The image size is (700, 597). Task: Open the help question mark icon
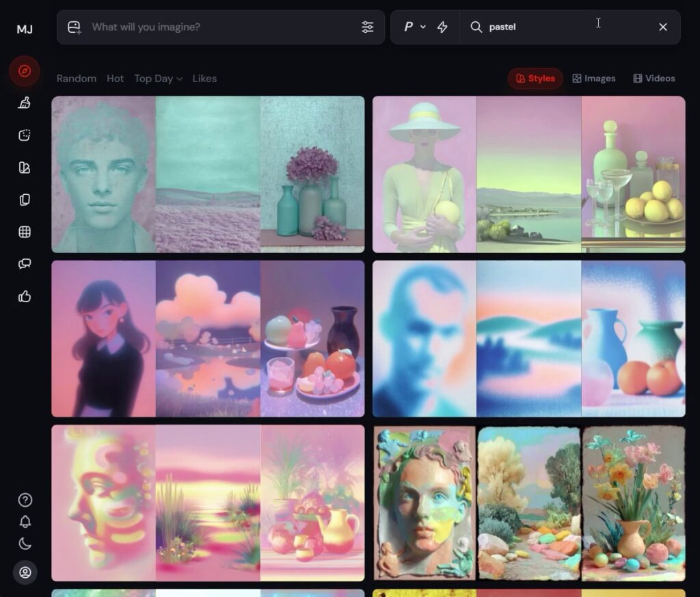coord(25,500)
